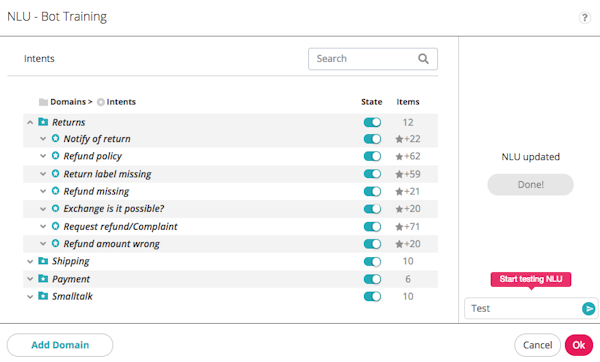The height and width of the screenshot is (362, 600).
Task: Toggle the Exchange is it possible switch
Action: [372, 209]
